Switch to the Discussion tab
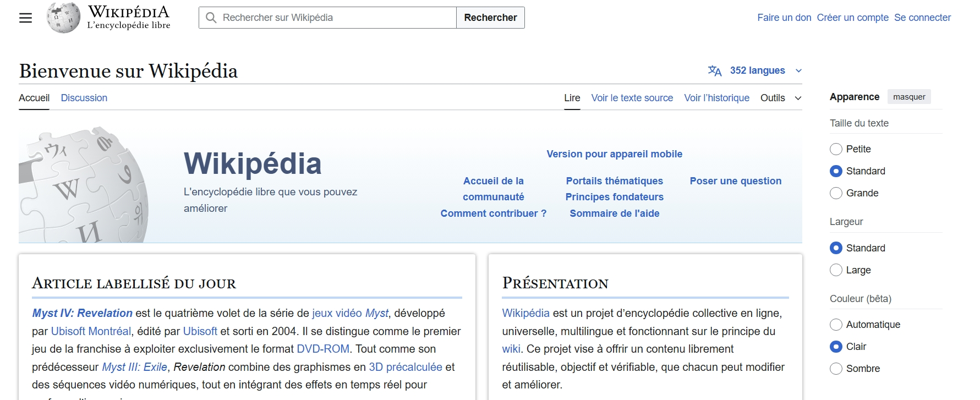 84,98
